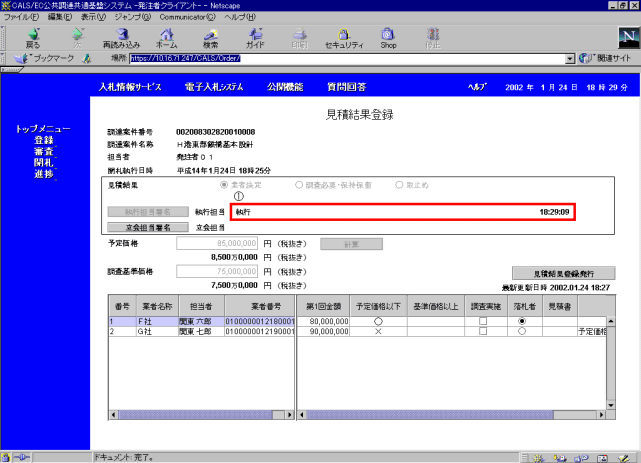
Task: Click the トップメニュー sidebar link
Action: tap(43, 129)
